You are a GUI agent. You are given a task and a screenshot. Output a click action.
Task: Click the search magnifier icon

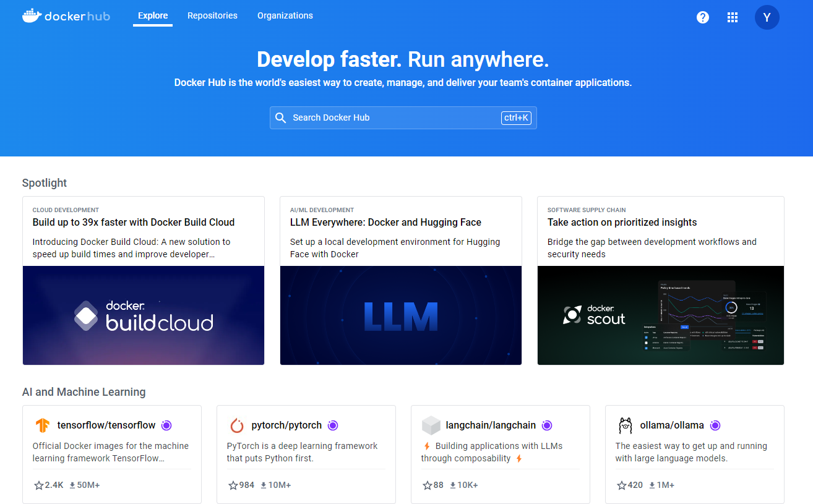click(281, 117)
